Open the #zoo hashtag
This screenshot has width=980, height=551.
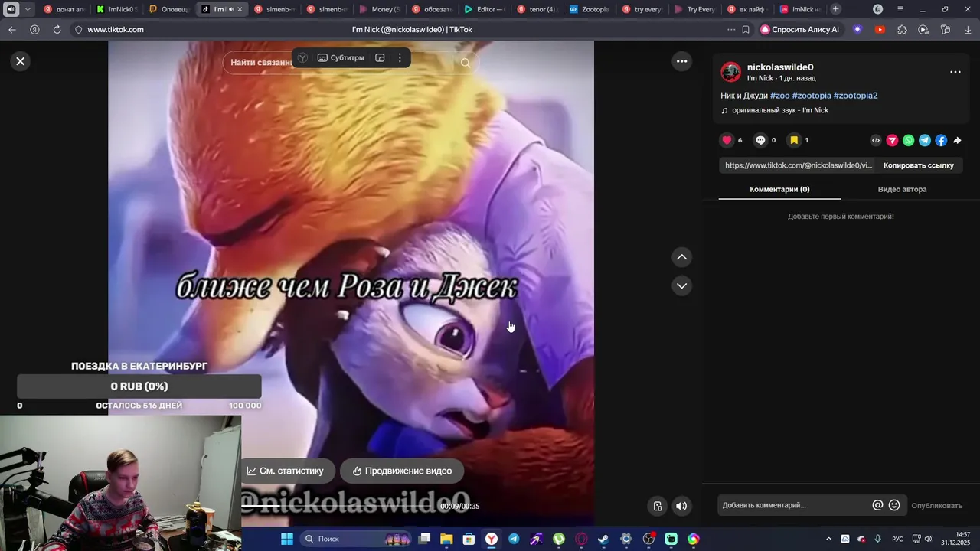779,96
